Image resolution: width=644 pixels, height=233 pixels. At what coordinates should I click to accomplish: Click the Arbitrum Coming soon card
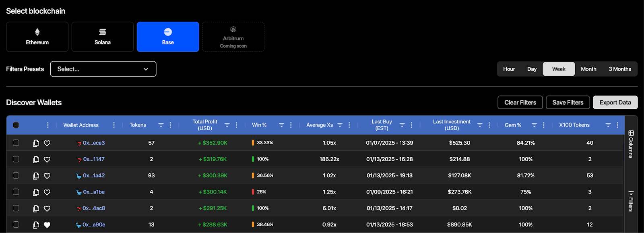[233, 37]
